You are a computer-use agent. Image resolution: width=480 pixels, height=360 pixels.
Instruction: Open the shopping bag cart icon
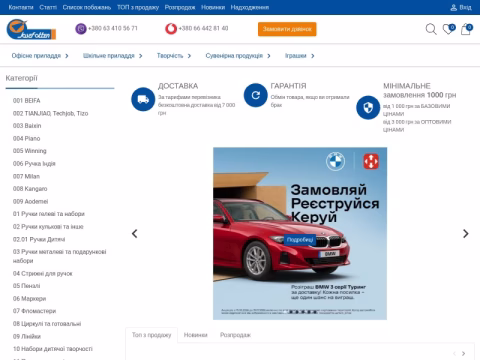click(x=466, y=29)
